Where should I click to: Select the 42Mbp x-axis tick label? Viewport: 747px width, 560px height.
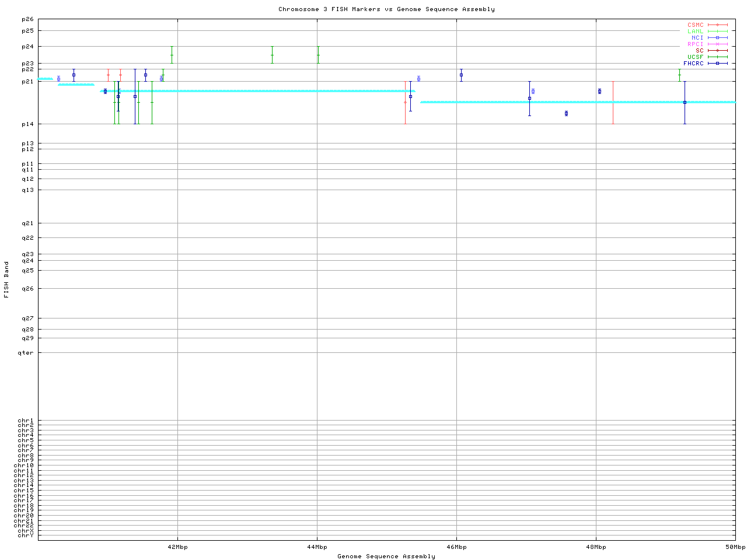pos(177,547)
